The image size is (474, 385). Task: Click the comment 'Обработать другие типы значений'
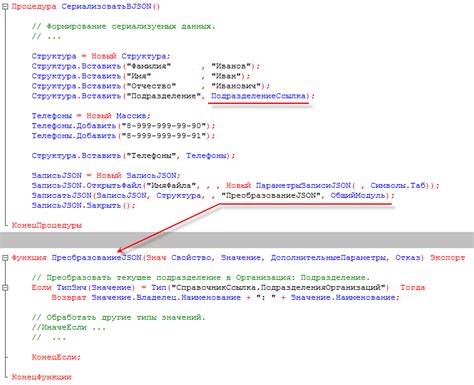click(119, 317)
